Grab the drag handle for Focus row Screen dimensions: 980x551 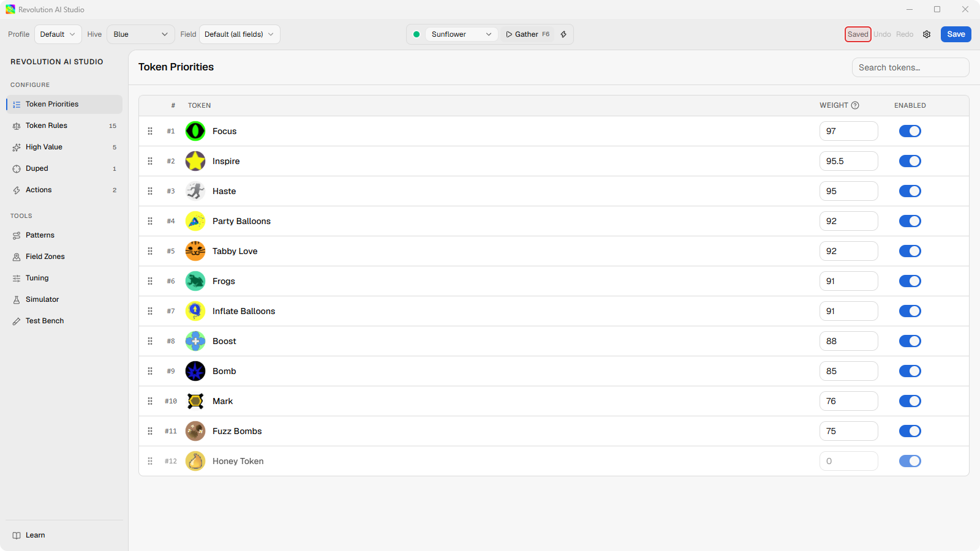click(x=150, y=131)
